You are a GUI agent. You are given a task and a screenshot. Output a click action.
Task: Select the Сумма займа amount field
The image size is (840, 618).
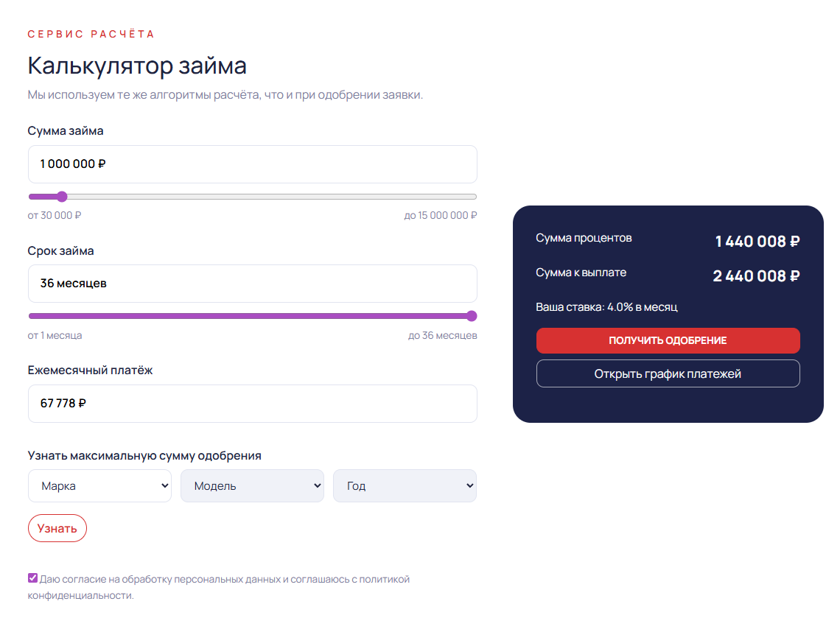coord(252,164)
